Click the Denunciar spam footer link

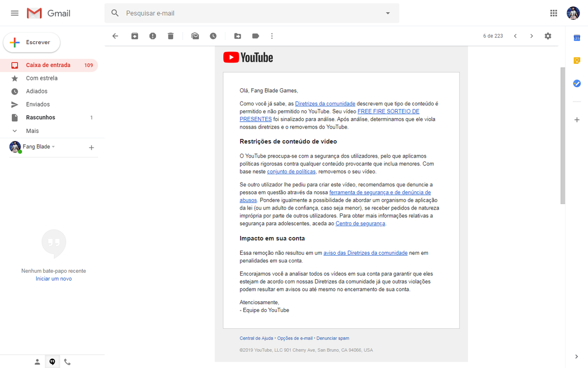[x=333, y=339]
